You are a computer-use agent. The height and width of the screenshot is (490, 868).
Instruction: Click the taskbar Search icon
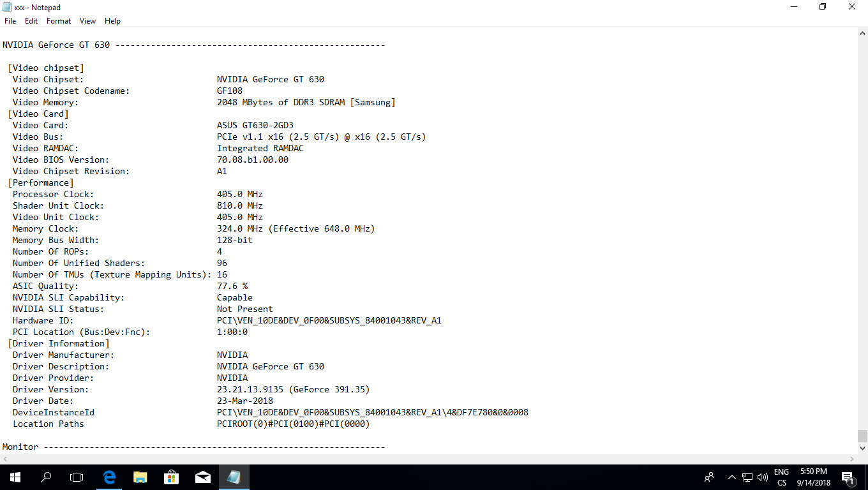[46, 477]
